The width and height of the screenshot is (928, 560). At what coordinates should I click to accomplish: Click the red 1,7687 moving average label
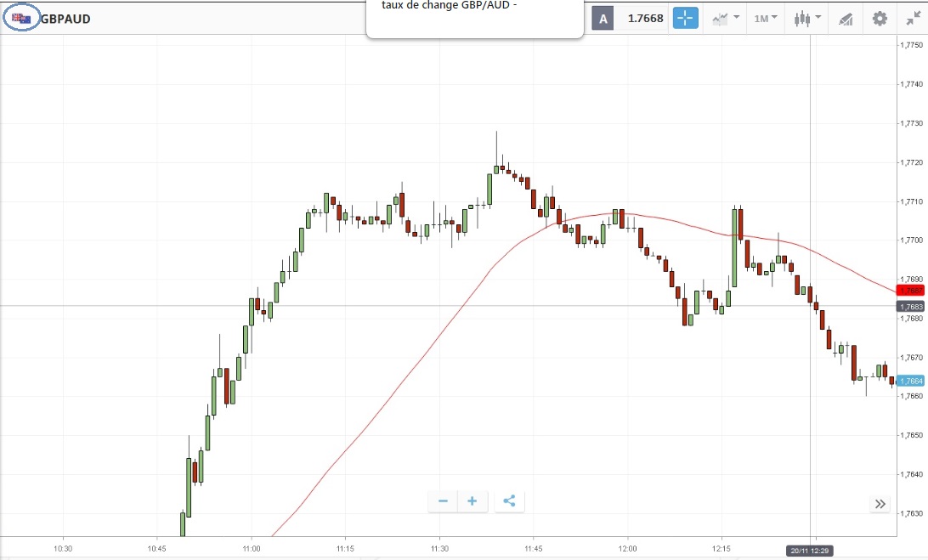point(912,291)
